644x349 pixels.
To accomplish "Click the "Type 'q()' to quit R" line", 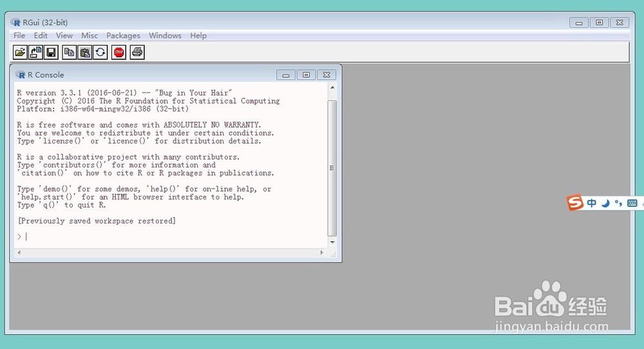I will pos(62,205).
